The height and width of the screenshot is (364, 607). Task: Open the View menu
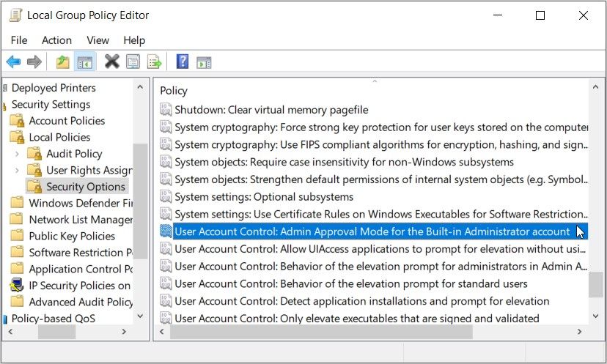pos(98,40)
